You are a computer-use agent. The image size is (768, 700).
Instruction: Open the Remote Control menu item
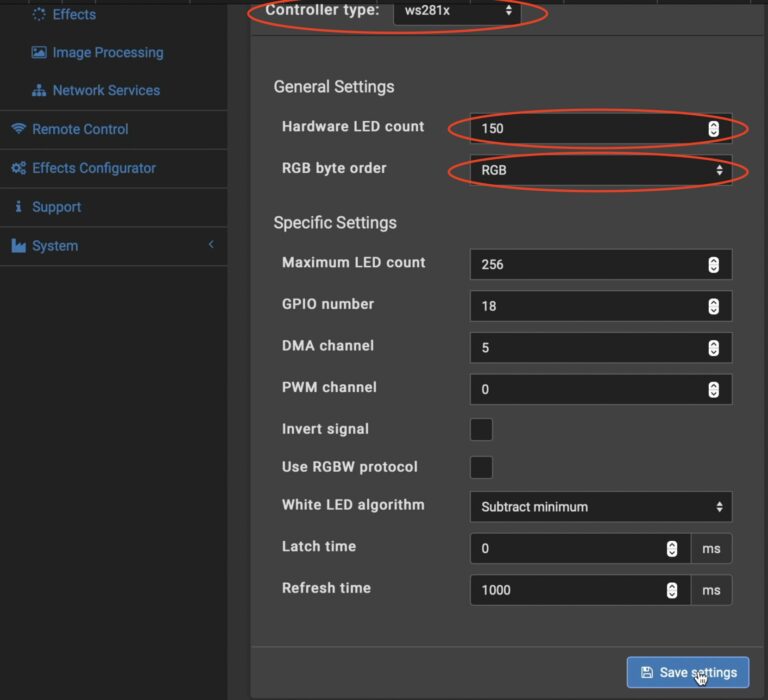[80, 129]
